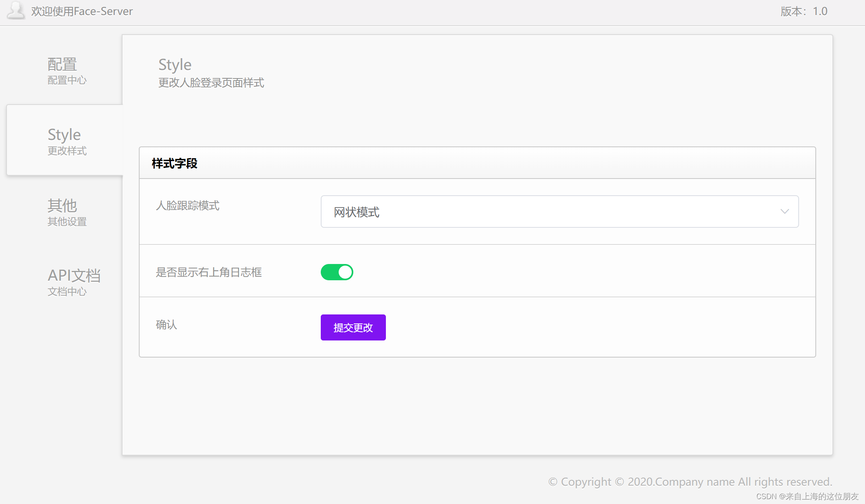865x504 pixels.
Task: Open the 其他 other settings tab
Action: tap(67, 212)
